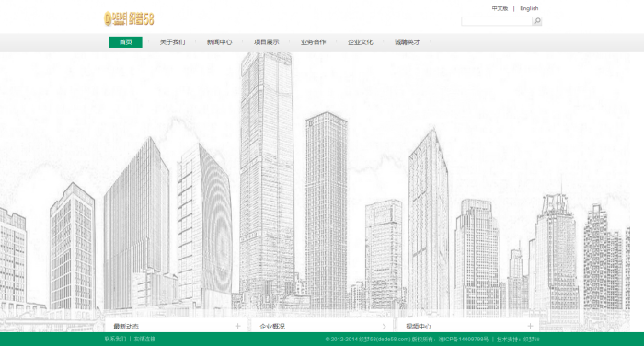
Task: Open the 友情连接 footer link
Action: coord(144,339)
